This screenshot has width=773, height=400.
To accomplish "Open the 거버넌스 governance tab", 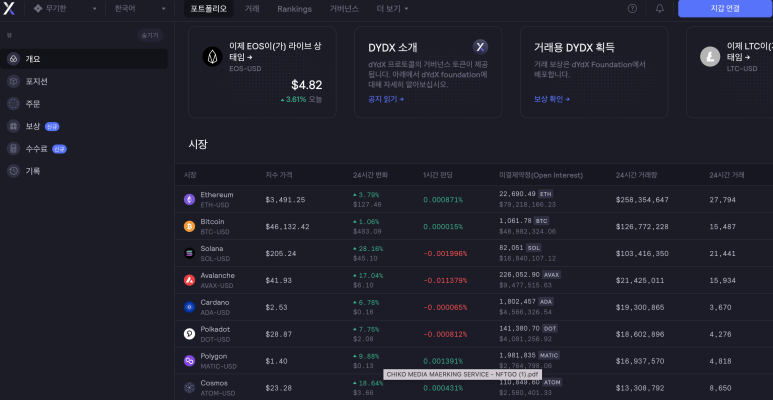I will point(344,9).
